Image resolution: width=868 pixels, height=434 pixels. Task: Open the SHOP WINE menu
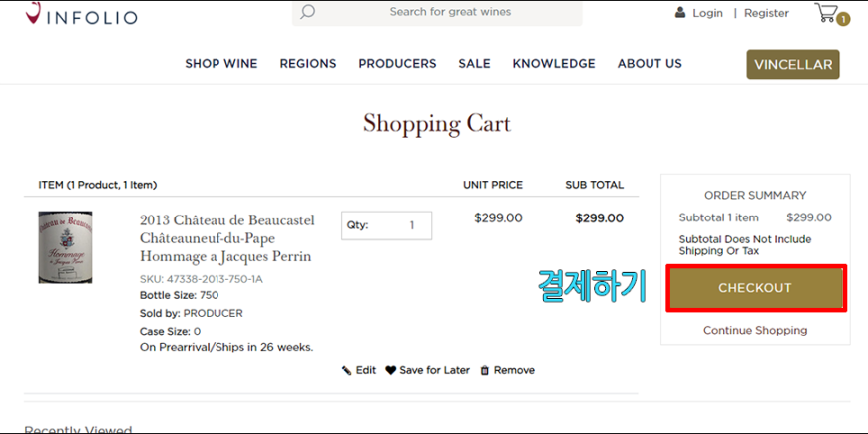point(221,64)
